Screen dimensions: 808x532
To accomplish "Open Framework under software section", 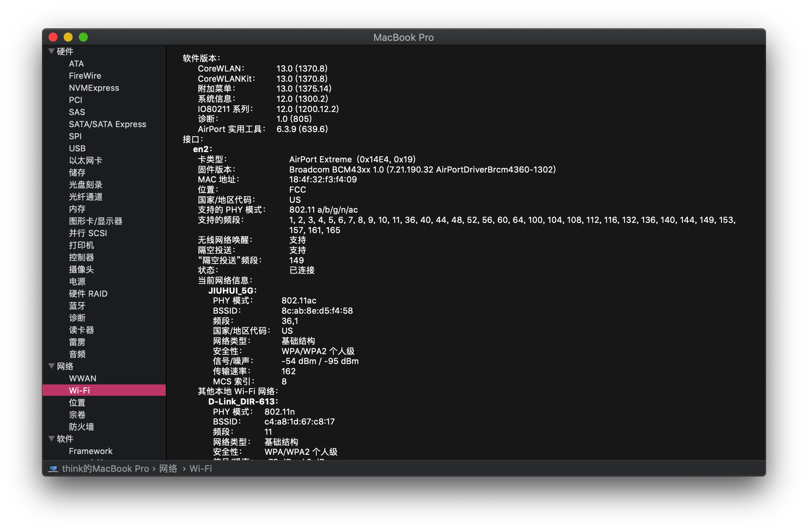I will [90, 451].
